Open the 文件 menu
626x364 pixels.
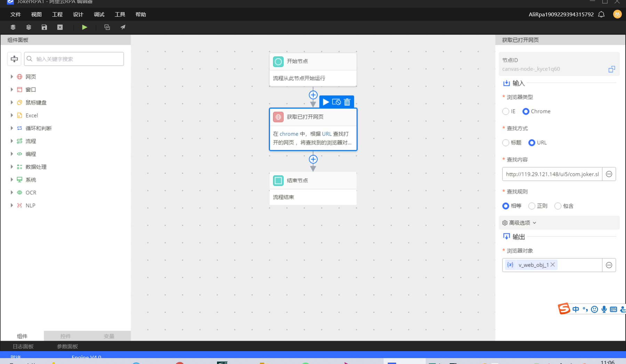[16, 14]
